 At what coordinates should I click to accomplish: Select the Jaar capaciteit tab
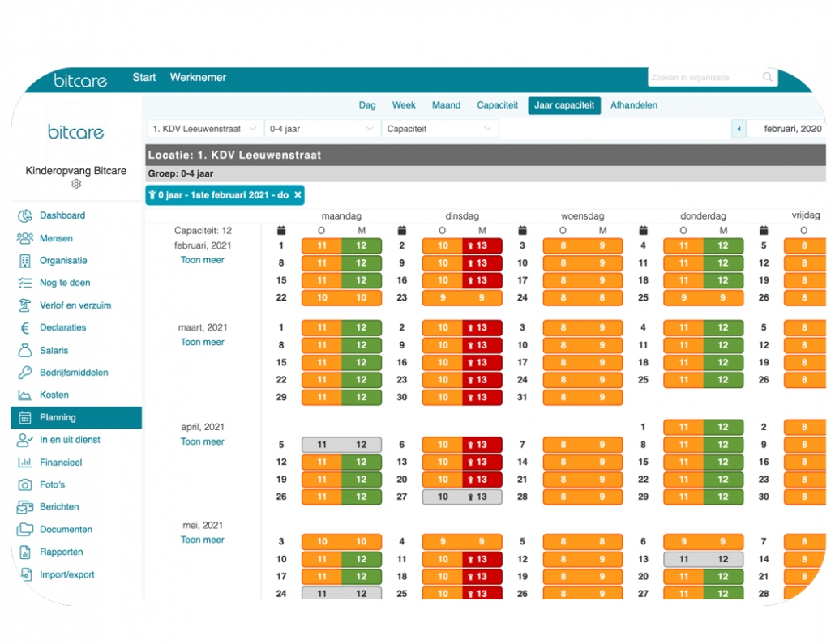coord(564,105)
